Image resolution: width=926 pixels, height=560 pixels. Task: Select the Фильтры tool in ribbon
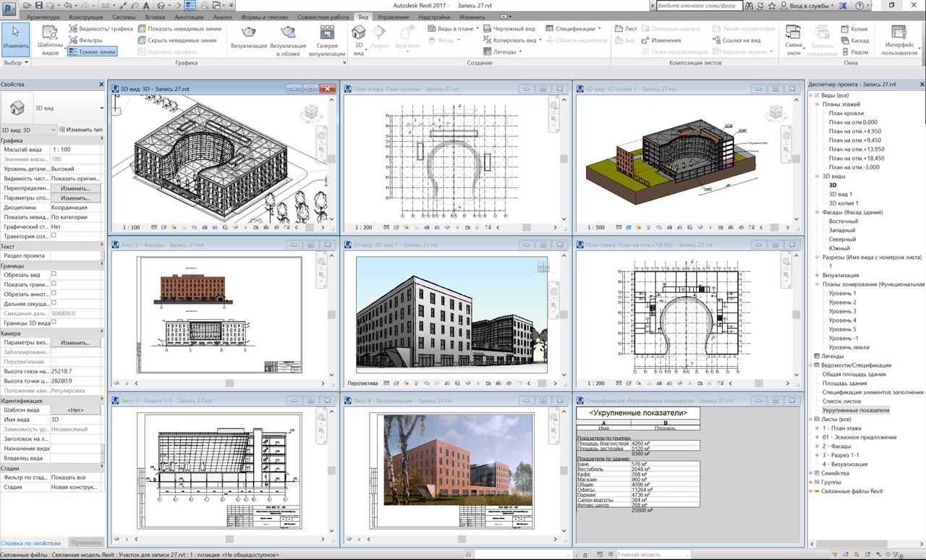(x=85, y=41)
